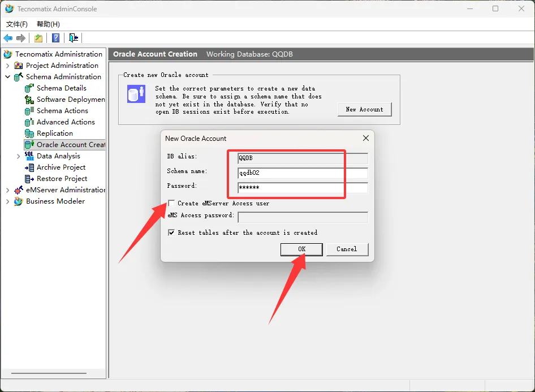Close the New Oracle Account dialog

366,138
